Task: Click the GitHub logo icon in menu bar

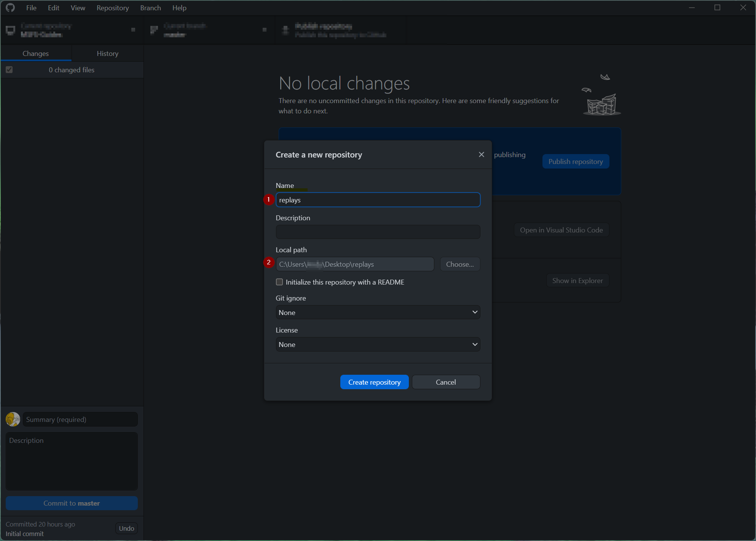Action: click(10, 8)
